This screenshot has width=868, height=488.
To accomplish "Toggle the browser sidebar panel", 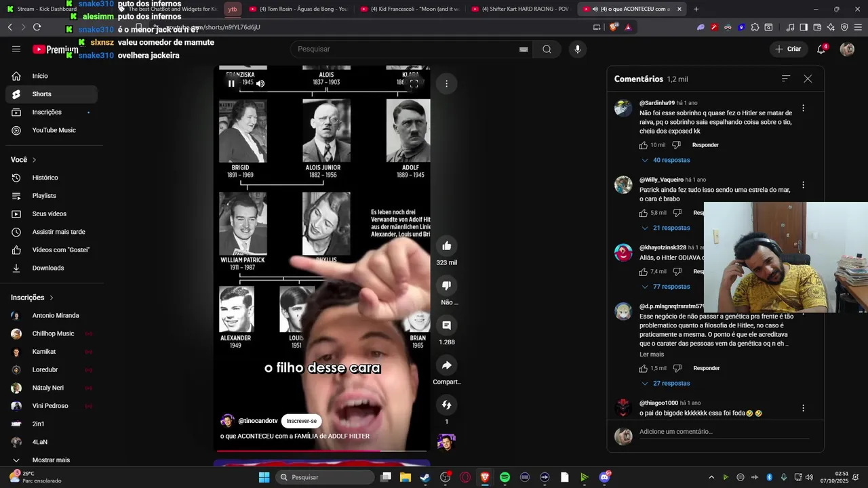I will pyautogui.click(x=804, y=27).
